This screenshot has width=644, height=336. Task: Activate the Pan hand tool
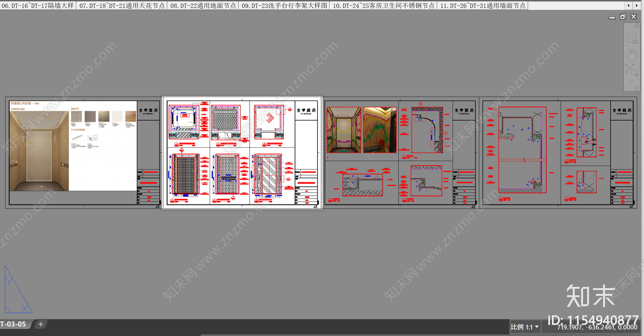(631, 54)
